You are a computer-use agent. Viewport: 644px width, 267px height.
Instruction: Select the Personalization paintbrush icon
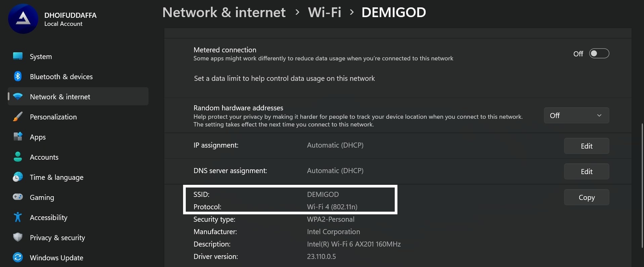point(18,117)
